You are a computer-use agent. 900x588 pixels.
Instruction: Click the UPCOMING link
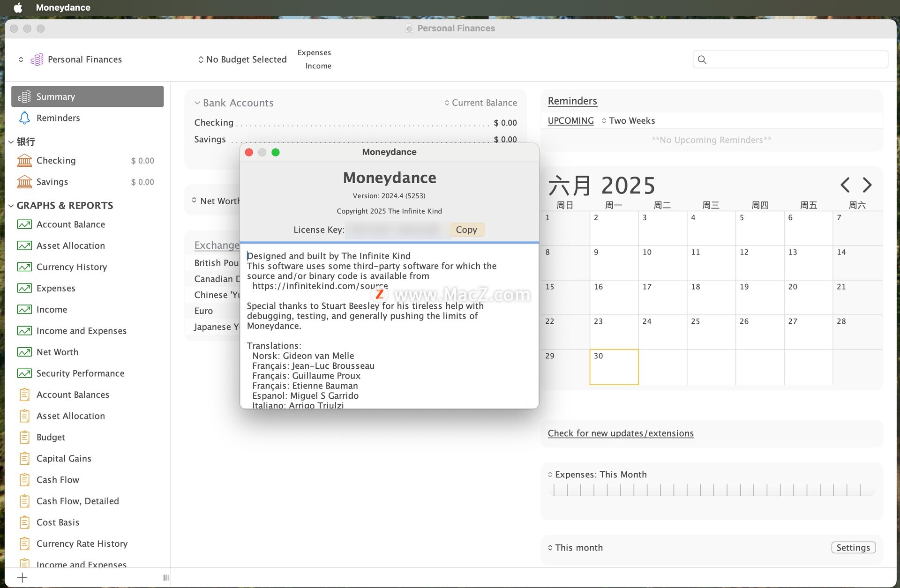pyautogui.click(x=570, y=120)
